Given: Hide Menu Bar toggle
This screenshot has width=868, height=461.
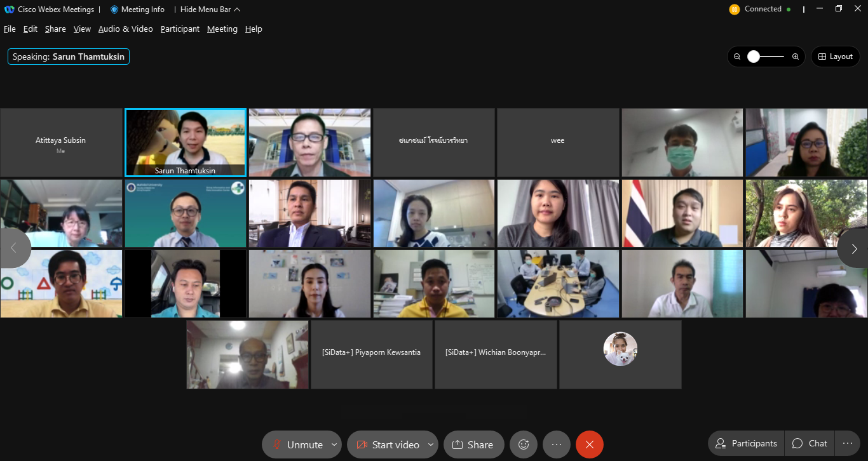Looking at the screenshot, I should [210, 10].
